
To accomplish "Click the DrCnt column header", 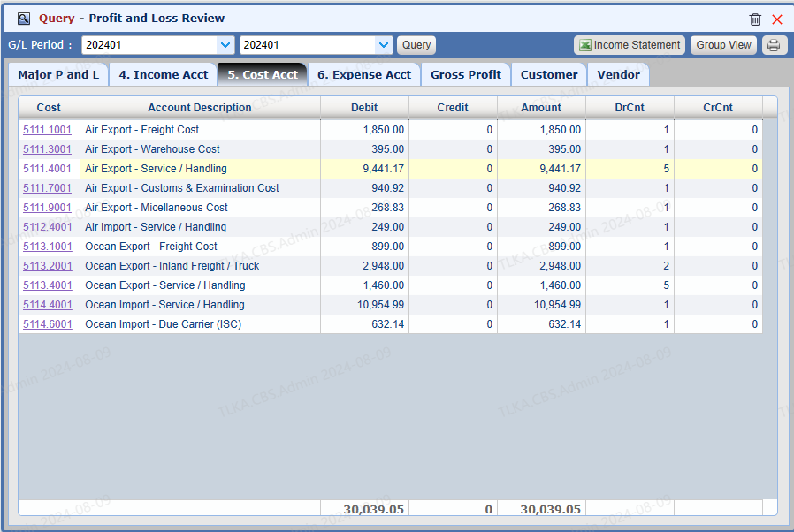I will [x=630, y=107].
